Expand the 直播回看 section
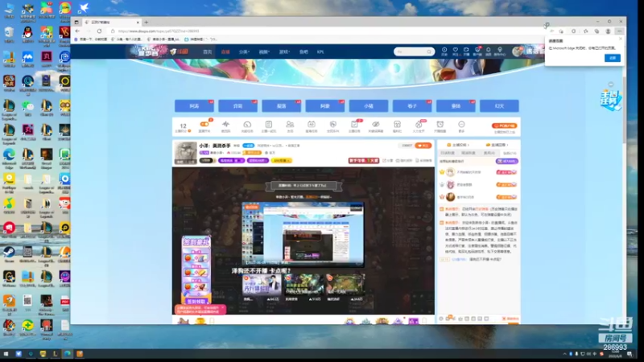This screenshot has height=362, width=644. 497,145
